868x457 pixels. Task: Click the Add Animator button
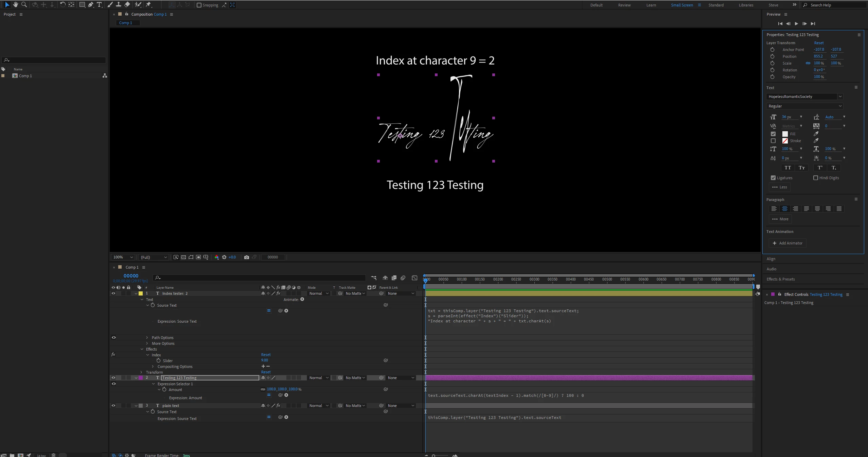pyautogui.click(x=787, y=243)
